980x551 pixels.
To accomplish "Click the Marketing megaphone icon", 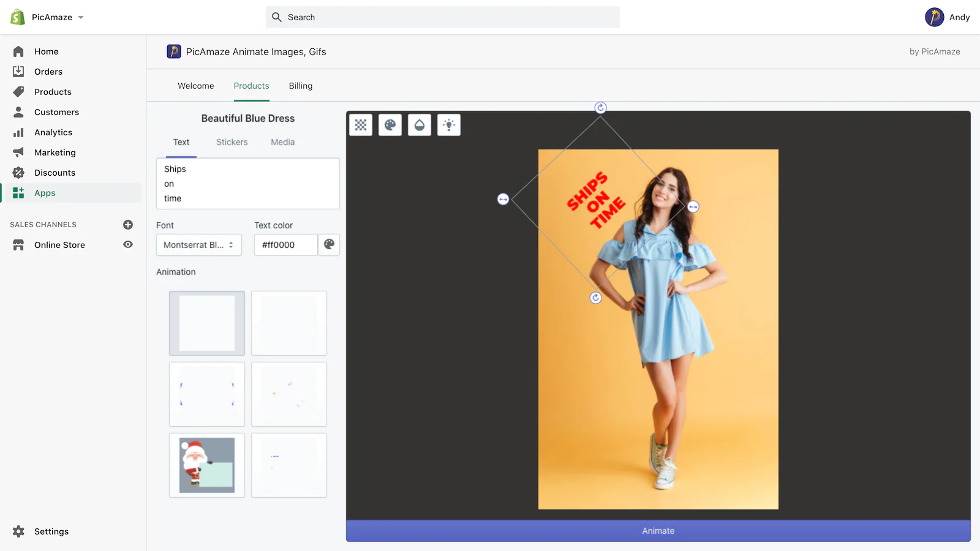I will tap(18, 152).
